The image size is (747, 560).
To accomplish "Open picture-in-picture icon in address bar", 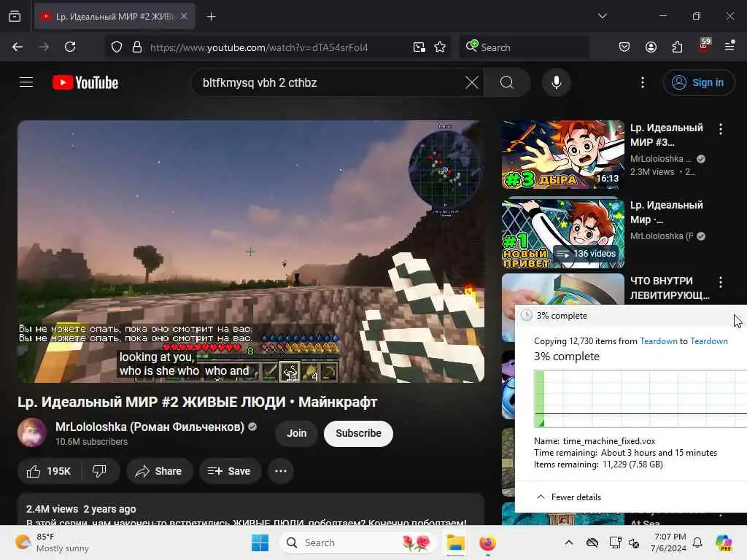I will (x=419, y=47).
